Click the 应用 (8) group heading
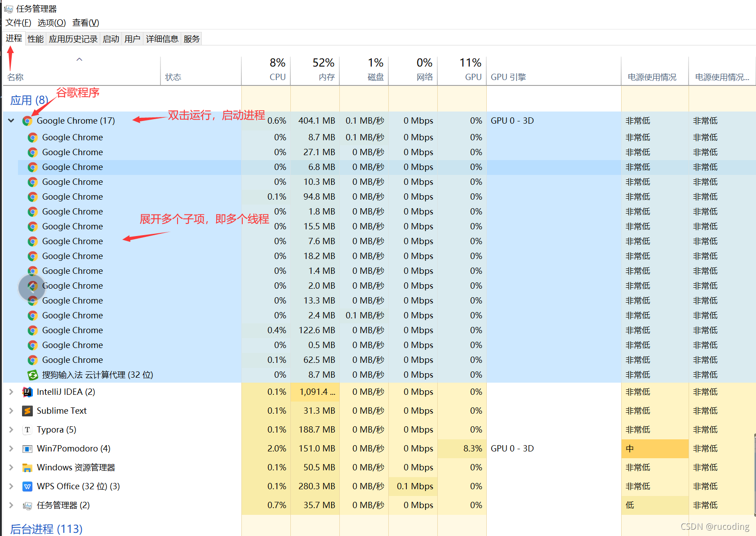This screenshot has width=756, height=536. (29, 100)
